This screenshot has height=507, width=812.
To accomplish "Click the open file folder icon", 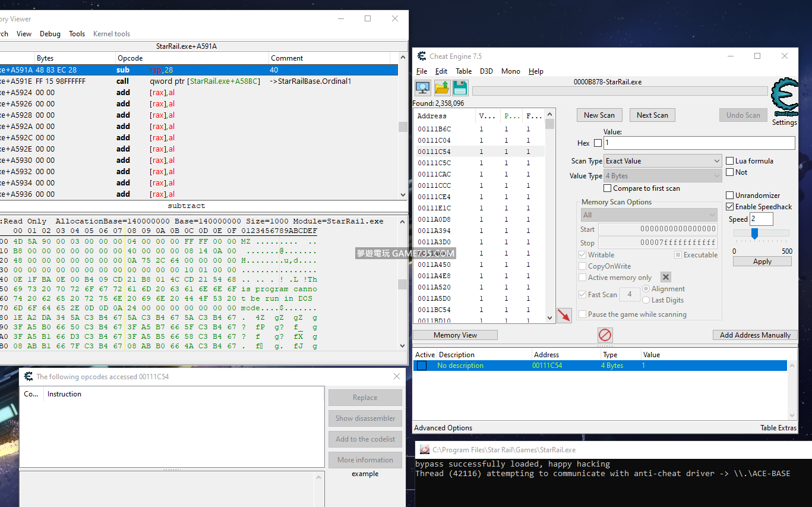I will click(442, 88).
